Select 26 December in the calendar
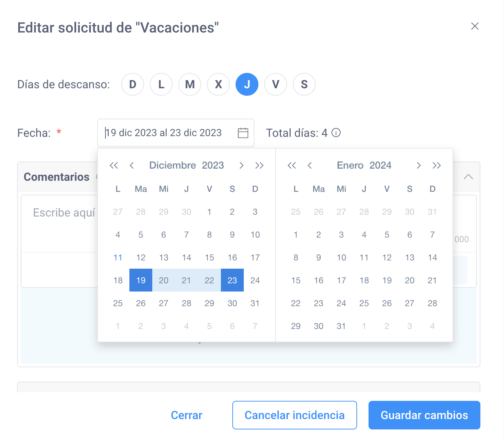The width and height of the screenshot is (504, 443). pyautogui.click(x=141, y=303)
